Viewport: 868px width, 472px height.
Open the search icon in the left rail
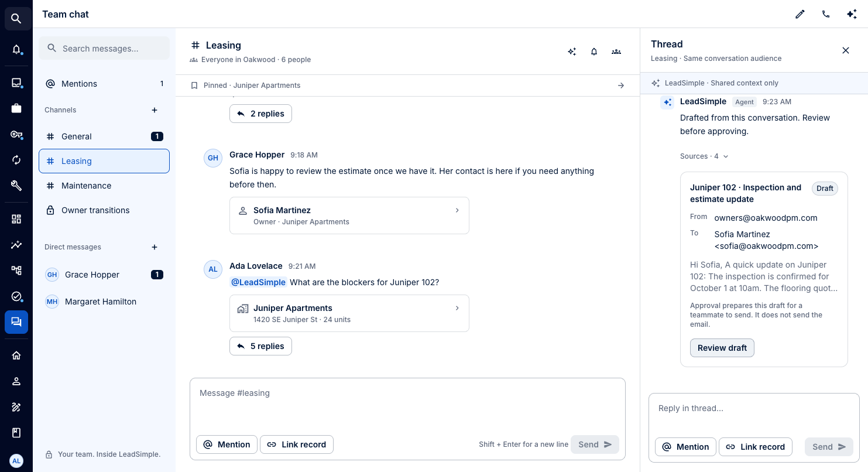point(16,19)
